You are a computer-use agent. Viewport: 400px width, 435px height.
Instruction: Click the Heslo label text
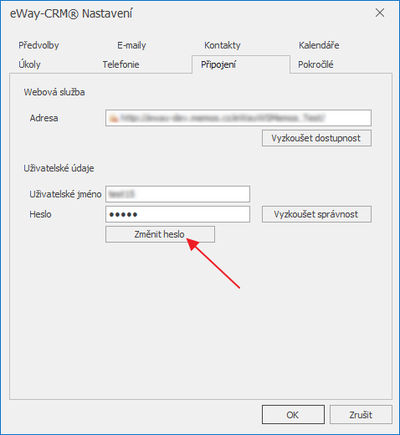coord(40,214)
